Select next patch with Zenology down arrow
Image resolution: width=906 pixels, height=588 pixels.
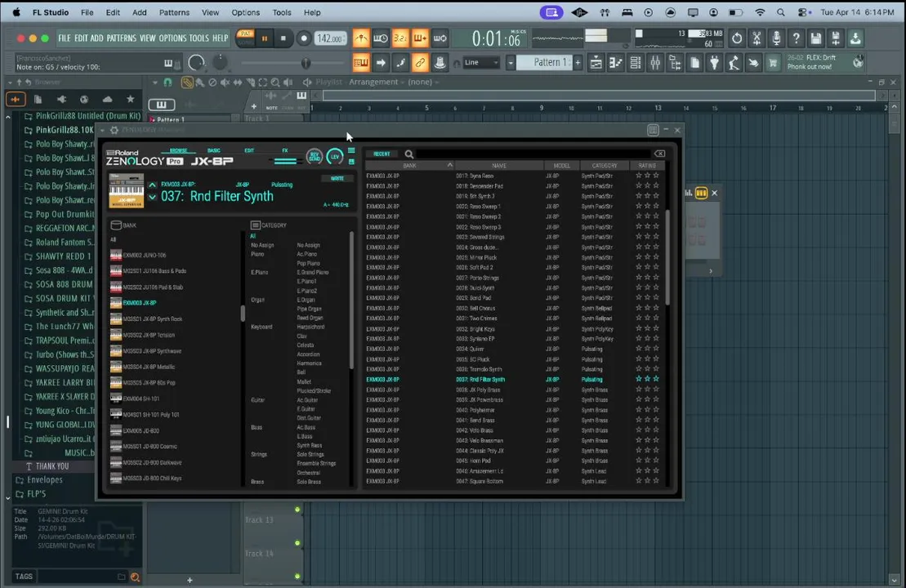[x=152, y=197]
